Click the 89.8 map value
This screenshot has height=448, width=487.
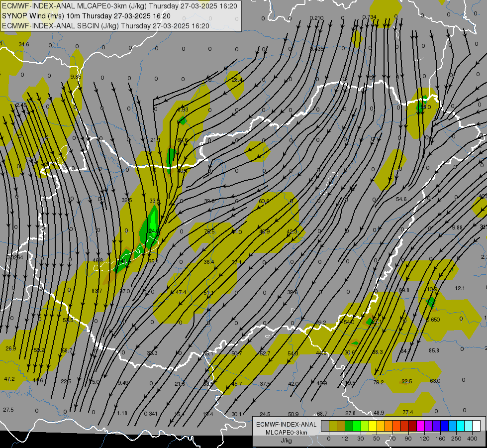coord(404,290)
